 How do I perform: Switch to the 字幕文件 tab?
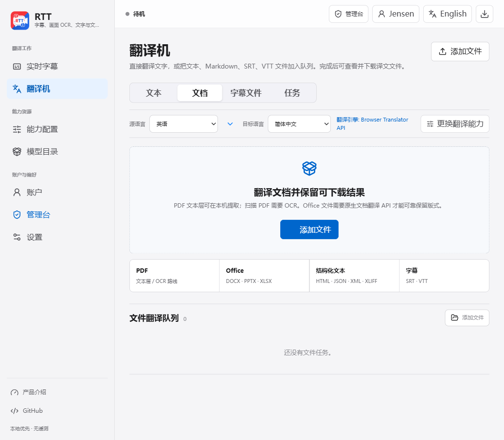246,93
